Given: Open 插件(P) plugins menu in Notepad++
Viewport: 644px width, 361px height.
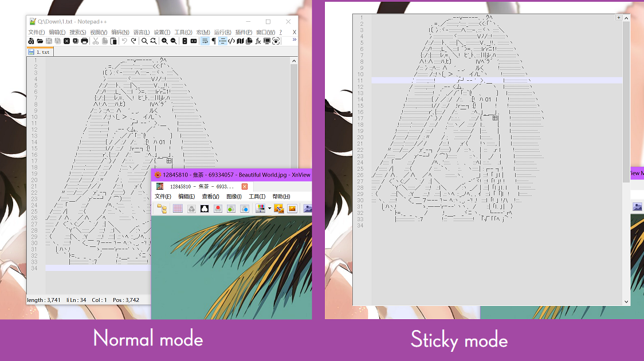Looking at the screenshot, I should click(244, 32).
